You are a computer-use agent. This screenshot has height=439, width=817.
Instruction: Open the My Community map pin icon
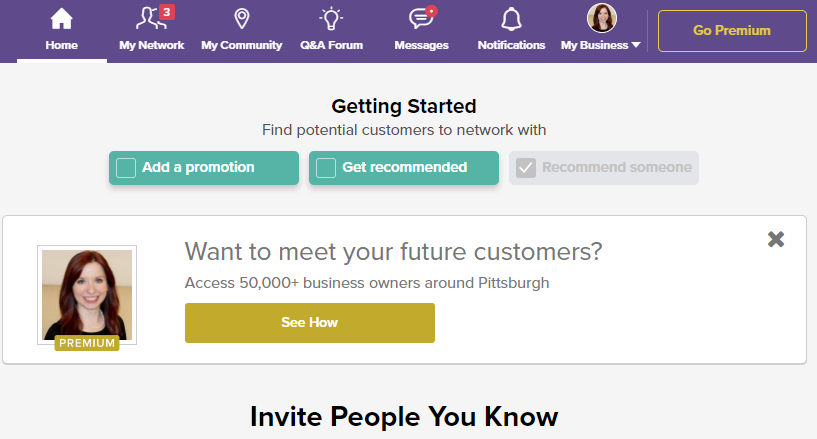coord(242,19)
